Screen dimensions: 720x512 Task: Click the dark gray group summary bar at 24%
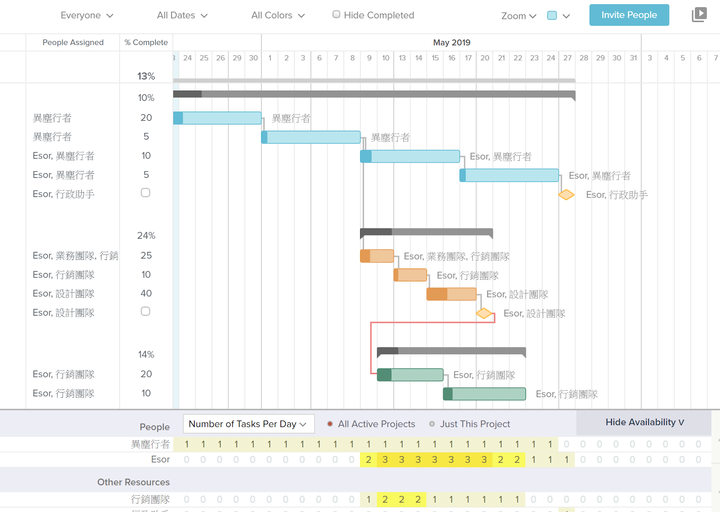pyautogui.click(x=427, y=233)
